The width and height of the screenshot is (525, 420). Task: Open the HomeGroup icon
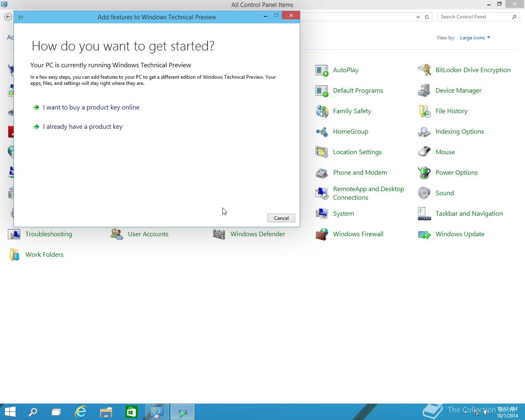pyautogui.click(x=322, y=132)
